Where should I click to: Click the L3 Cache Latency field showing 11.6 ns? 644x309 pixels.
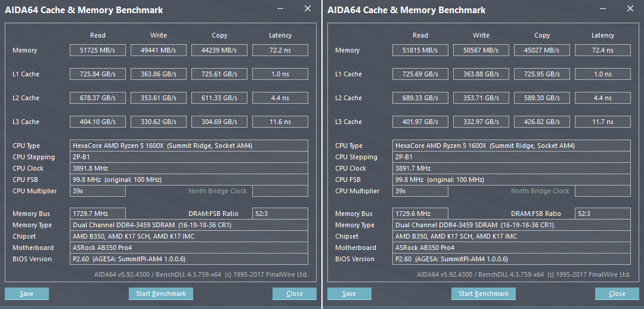(280, 122)
